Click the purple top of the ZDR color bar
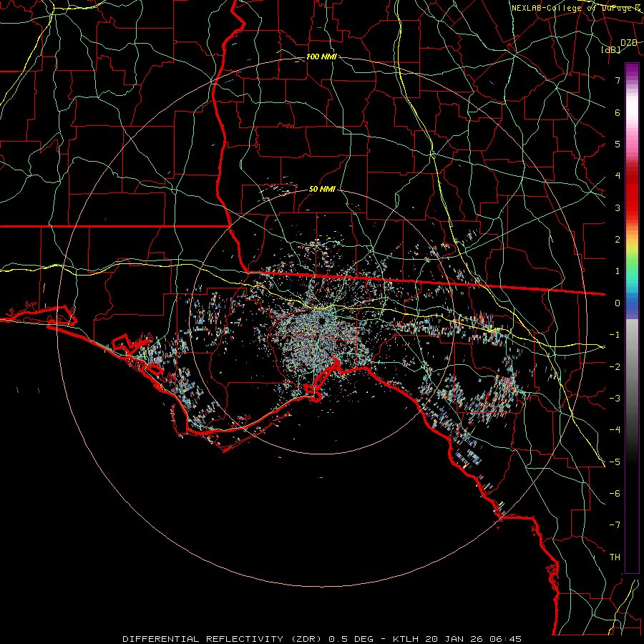Viewport: 644px width, 644px height. click(x=632, y=70)
